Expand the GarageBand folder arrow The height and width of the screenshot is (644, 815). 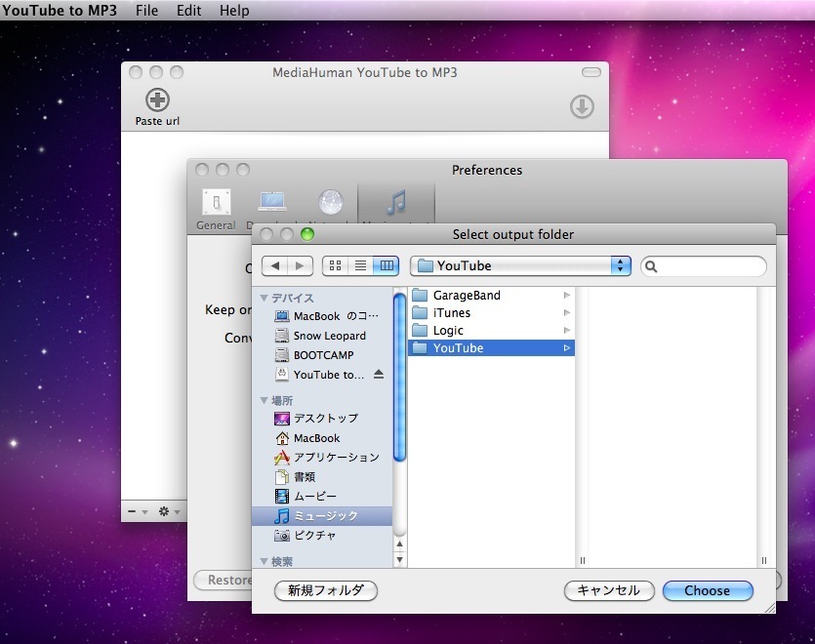click(x=567, y=296)
